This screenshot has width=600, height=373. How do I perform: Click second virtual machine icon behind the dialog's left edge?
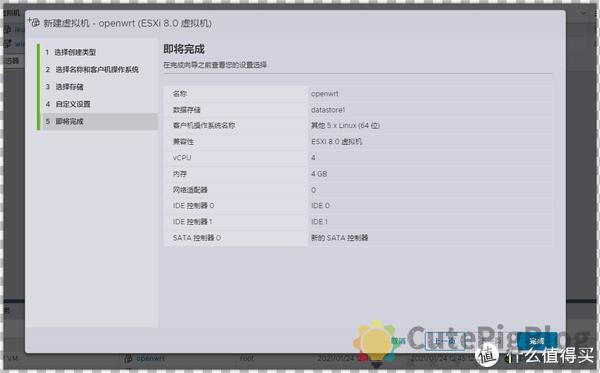pos(8,44)
